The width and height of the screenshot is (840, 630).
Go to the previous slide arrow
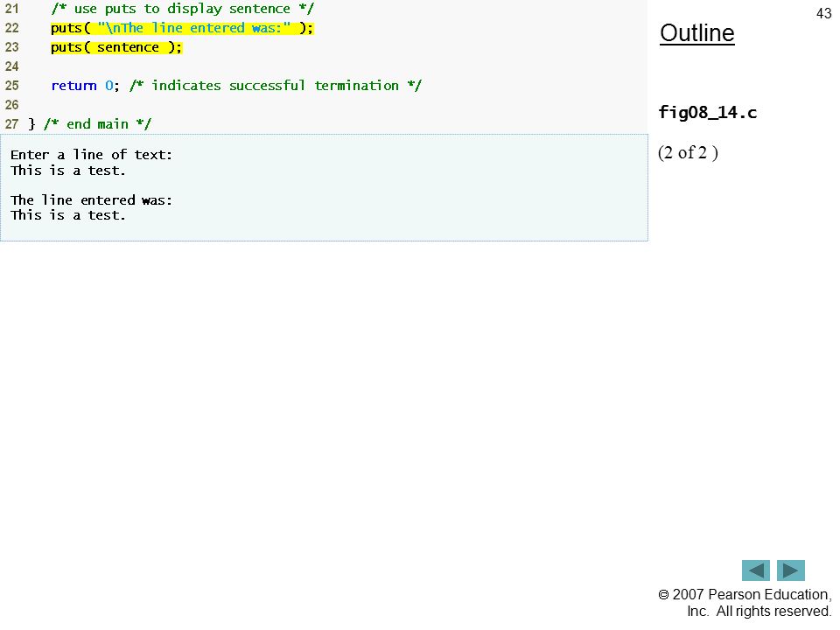click(755, 570)
